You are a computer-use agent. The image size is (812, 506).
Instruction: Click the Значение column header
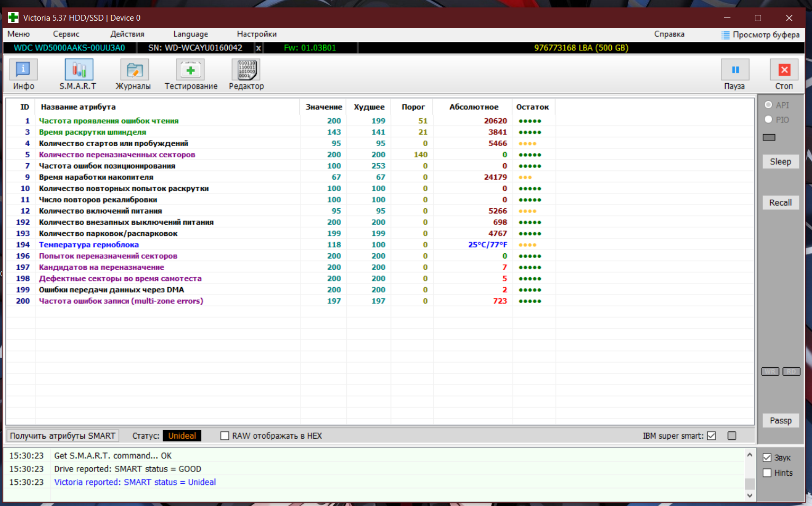point(324,106)
